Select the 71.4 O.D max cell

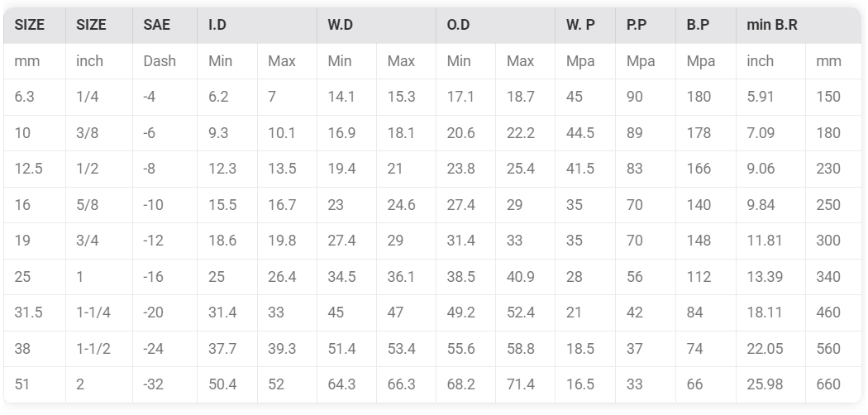click(x=525, y=384)
